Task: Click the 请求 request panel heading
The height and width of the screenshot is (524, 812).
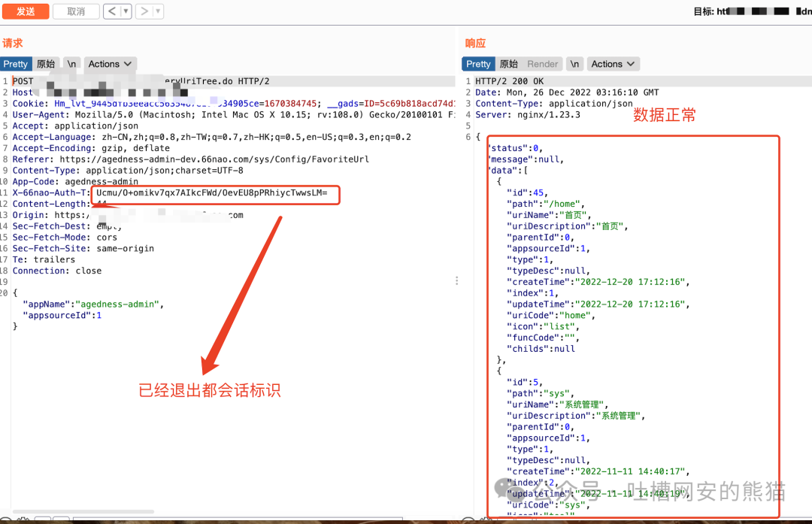Action: (x=13, y=43)
